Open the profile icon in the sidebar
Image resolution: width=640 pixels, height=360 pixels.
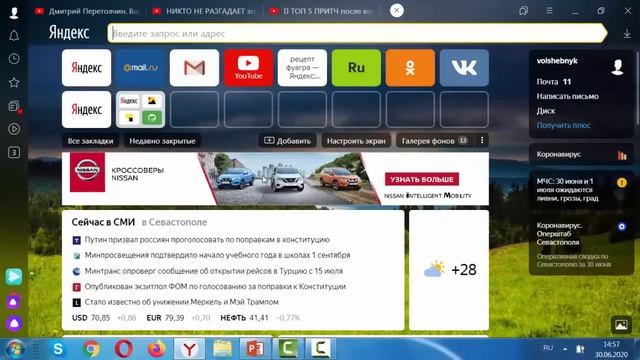14,12
